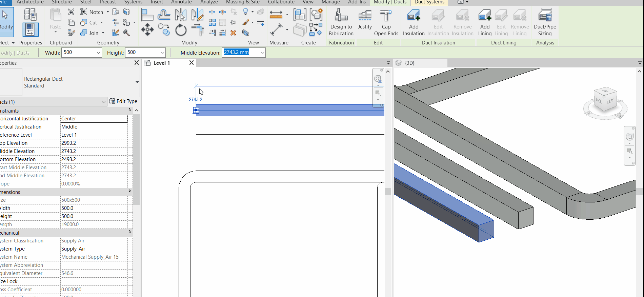Click the Modify tool button
This screenshot has width=644, height=297.
pyautogui.click(x=6, y=22)
